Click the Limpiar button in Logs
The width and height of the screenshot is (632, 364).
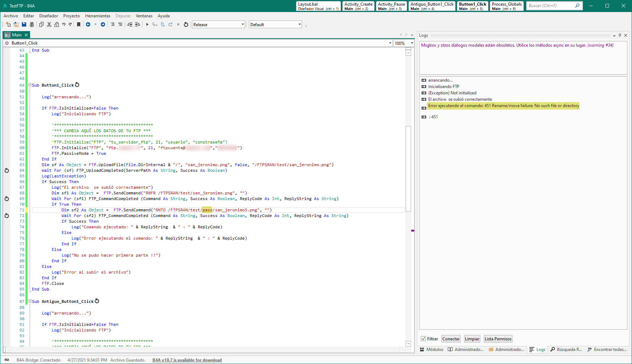472,339
